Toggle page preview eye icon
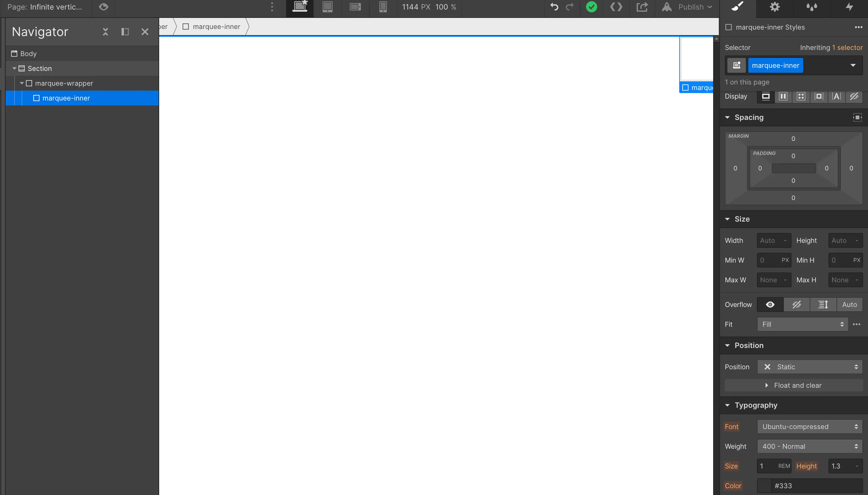The width and height of the screenshot is (868, 495). pyautogui.click(x=104, y=7)
